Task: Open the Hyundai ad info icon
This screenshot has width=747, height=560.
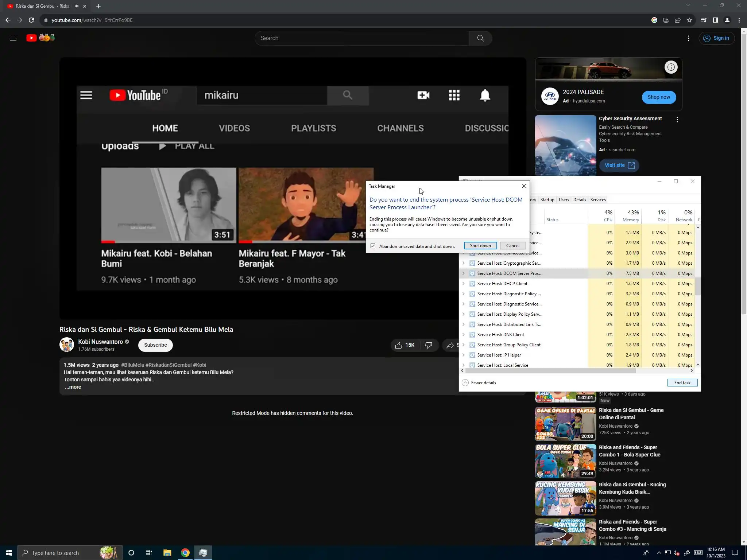Action: coord(671,67)
